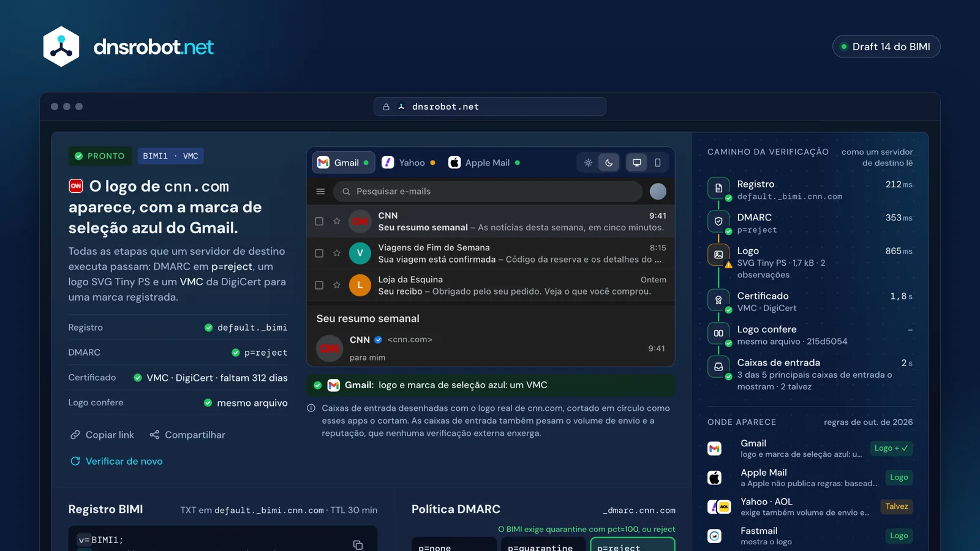
Task: Click the user avatar in the inbox preview
Action: (x=658, y=192)
